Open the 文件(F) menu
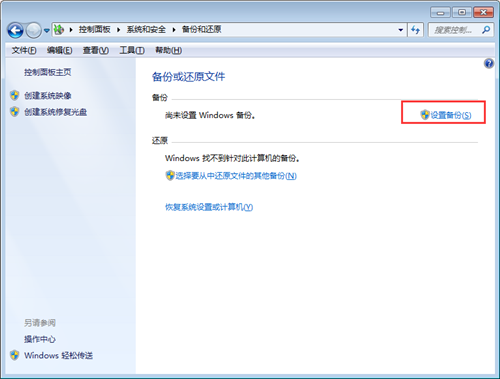This screenshot has height=379, width=500. [x=24, y=50]
